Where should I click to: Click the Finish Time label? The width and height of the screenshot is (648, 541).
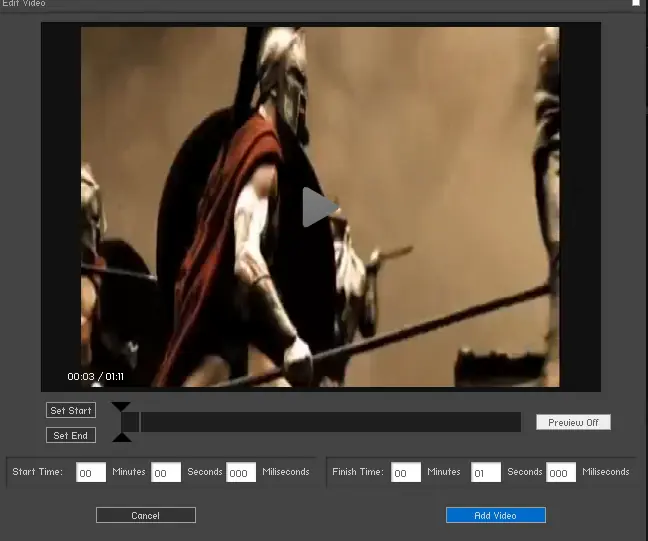point(358,472)
